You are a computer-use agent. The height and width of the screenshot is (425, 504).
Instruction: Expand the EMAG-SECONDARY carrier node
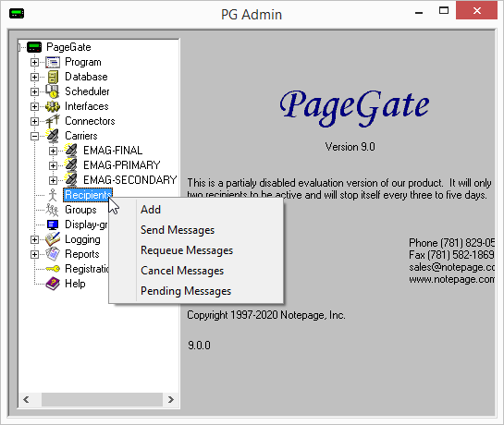53,180
